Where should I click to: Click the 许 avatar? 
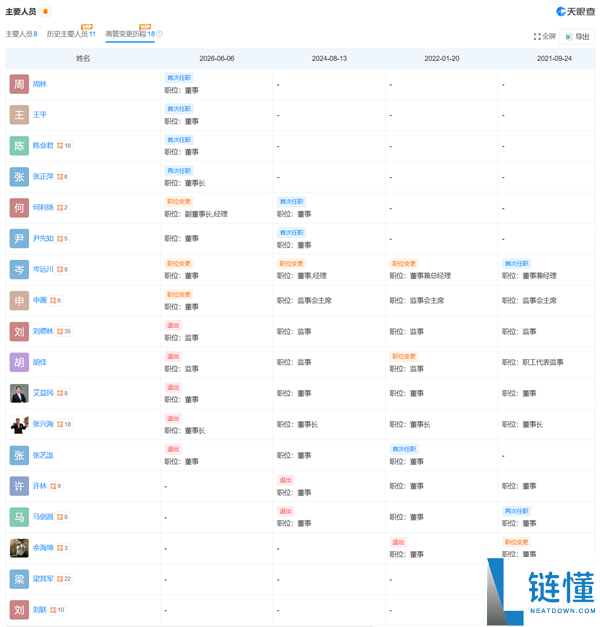[x=19, y=486]
